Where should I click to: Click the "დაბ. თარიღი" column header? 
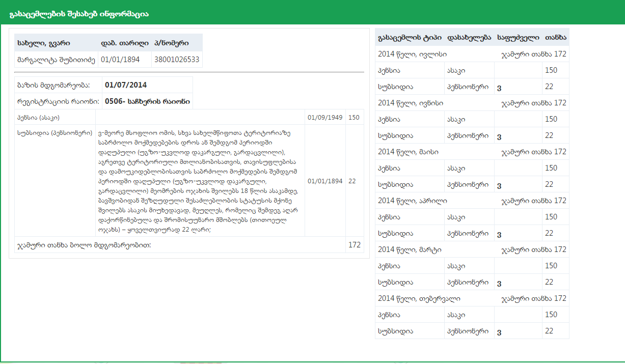coord(125,43)
